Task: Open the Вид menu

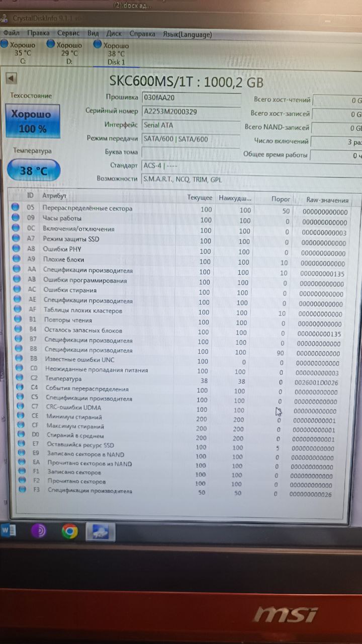Action: 93,33
